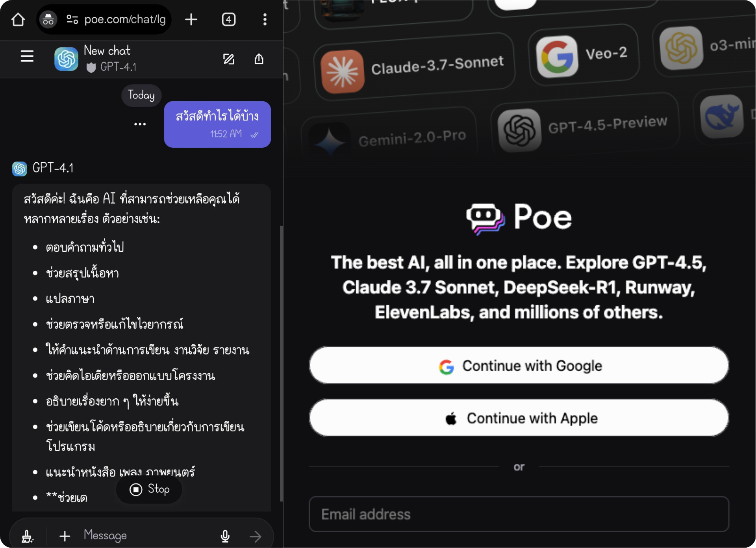
Task: Click the list item ending in ภาพยนตร์
Action: pyautogui.click(x=120, y=472)
